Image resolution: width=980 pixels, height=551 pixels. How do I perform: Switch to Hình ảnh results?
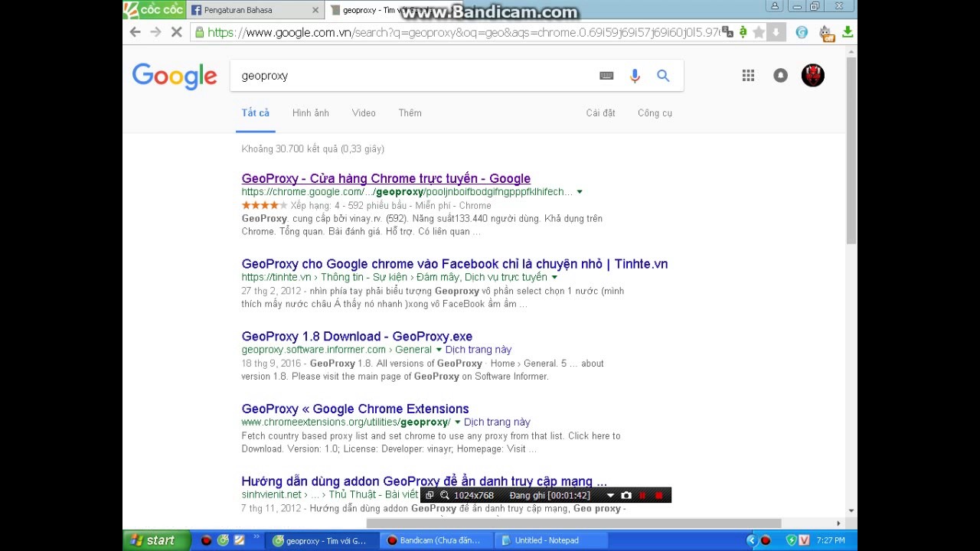pos(310,112)
